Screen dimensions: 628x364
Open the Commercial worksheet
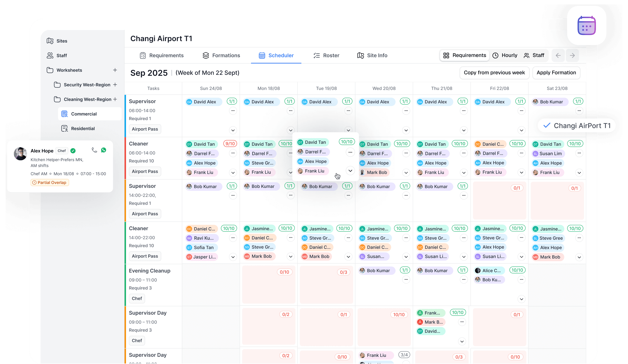click(x=90, y=114)
